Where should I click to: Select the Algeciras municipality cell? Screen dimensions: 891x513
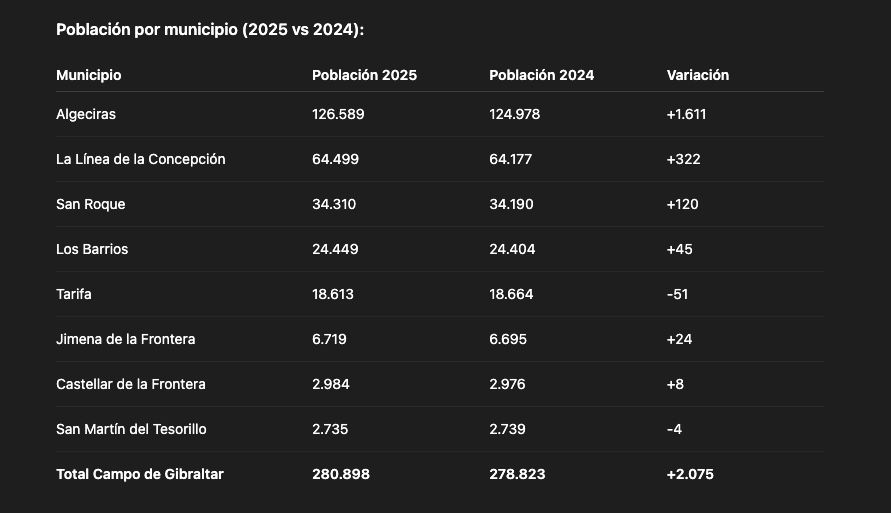[86, 114]
